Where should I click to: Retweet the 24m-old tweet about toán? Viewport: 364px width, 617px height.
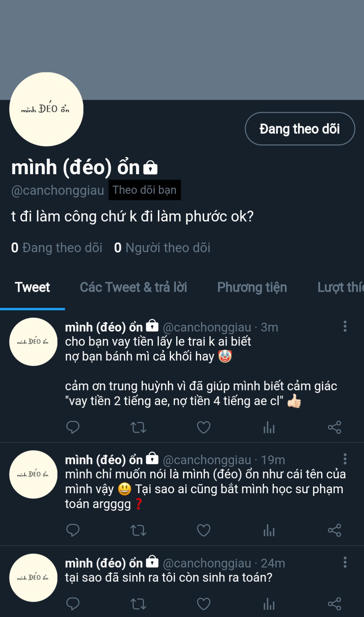tap(138, 604)
